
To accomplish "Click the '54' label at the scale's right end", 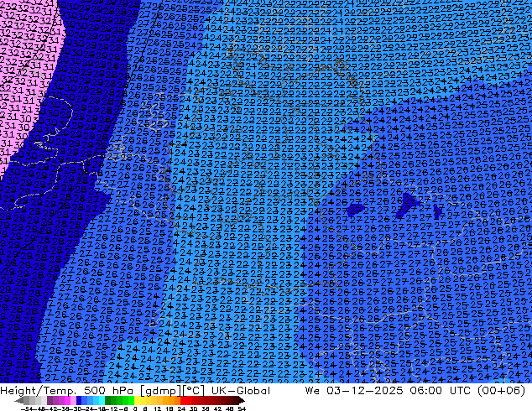I will point(242,408).
